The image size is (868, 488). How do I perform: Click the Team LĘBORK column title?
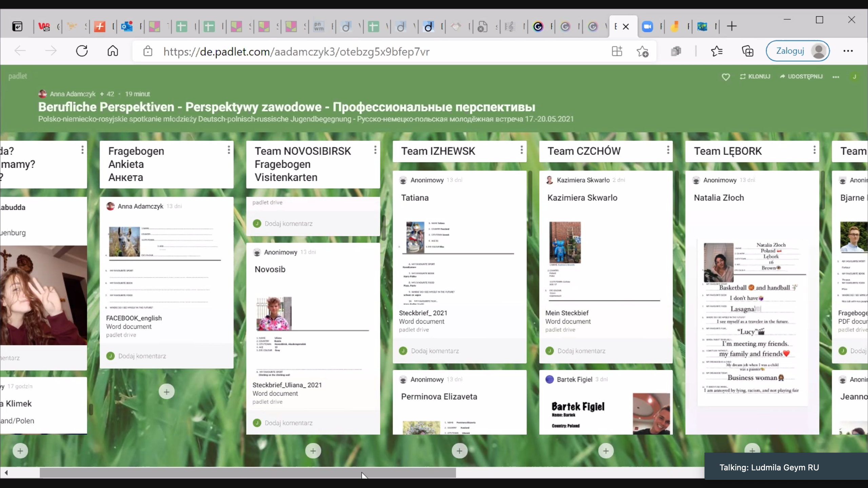point(728,151)
